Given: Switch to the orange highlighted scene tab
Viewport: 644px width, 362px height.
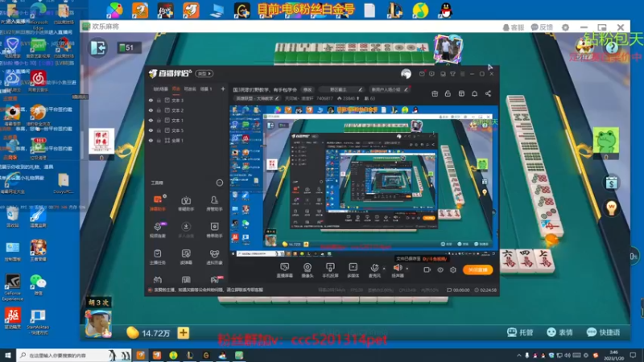Looking at the screenshot, I should click(x=176, y=88).
